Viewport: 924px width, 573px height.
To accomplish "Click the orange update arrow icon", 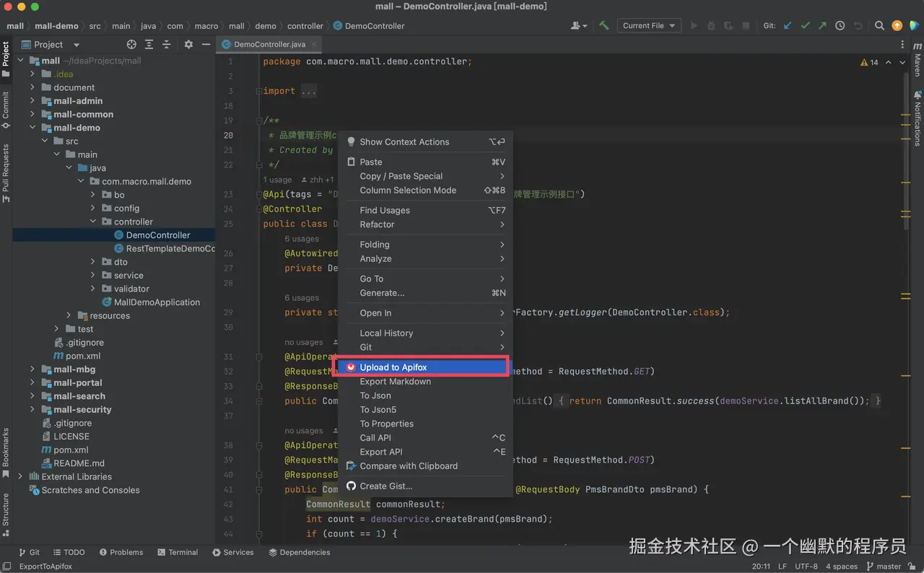I will [x=897, y=25].
